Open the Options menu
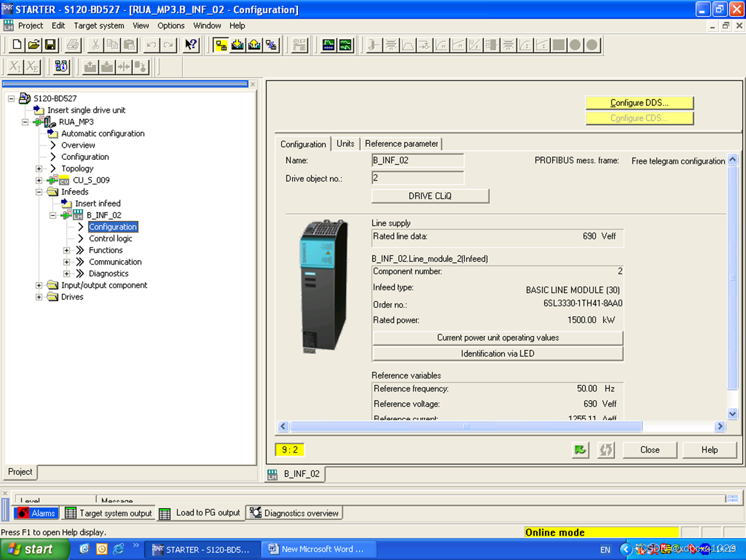This screenshot has width=746, height=560. coord(171,26)
